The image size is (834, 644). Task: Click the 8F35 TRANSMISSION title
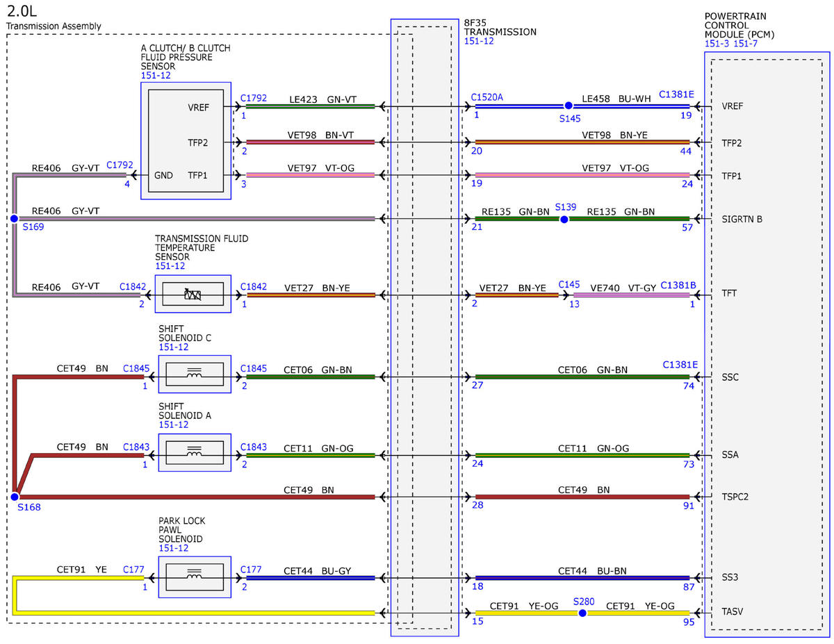[500, 27]
